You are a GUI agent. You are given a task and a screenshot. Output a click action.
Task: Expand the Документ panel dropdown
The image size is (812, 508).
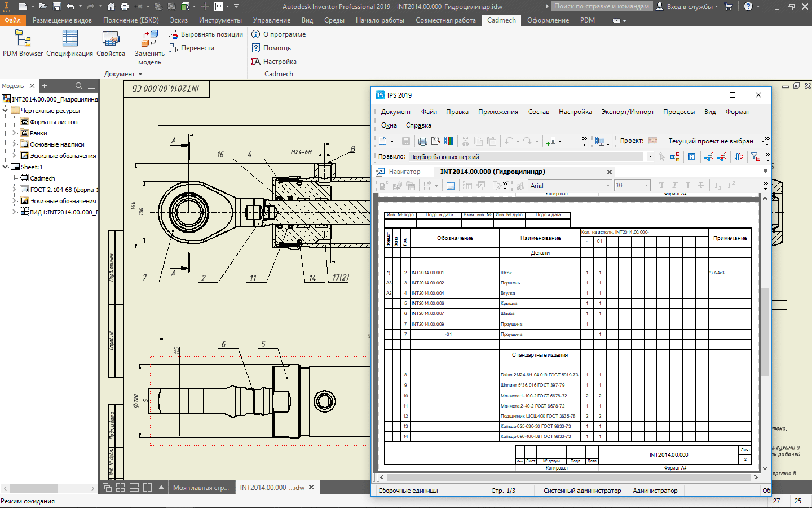click(x=140, y=74)
